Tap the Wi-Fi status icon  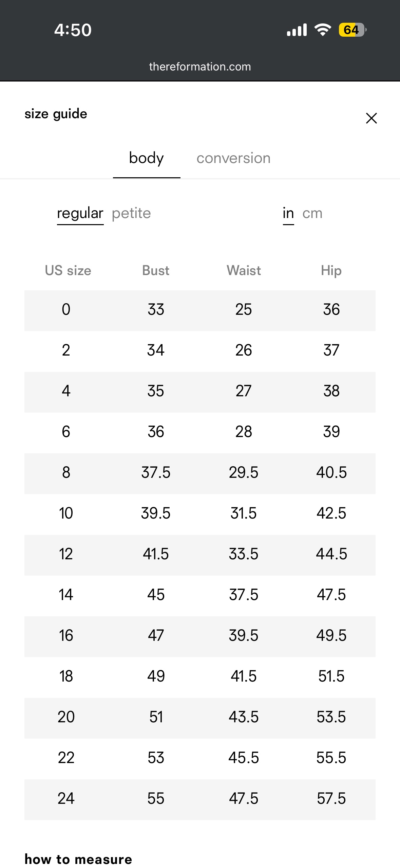pyautogui.click(x=323, y=30)
